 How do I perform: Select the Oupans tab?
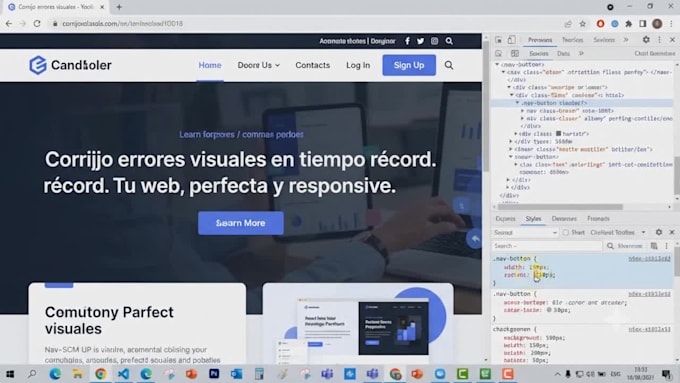tap(506, 219)
